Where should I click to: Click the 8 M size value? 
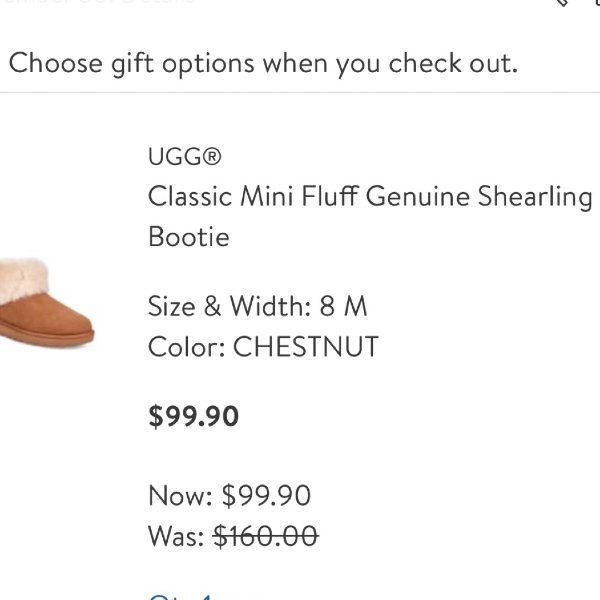[x=343, y=306]
